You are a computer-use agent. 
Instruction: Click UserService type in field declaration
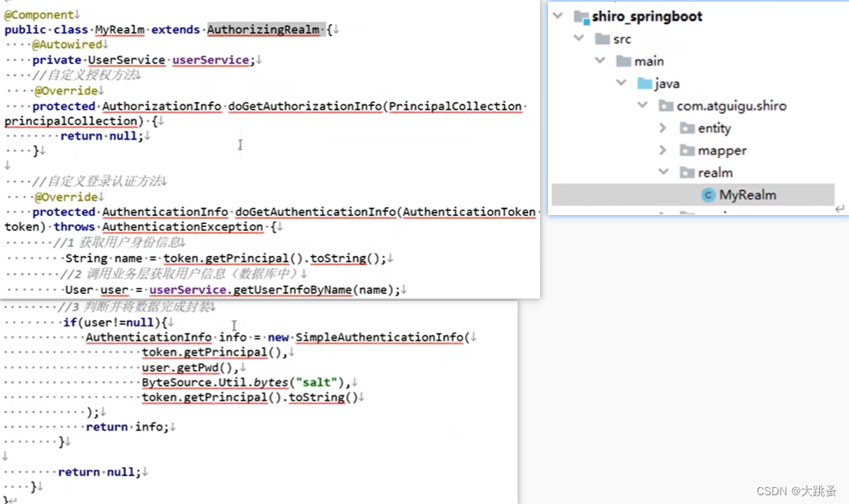coord(127,59)
